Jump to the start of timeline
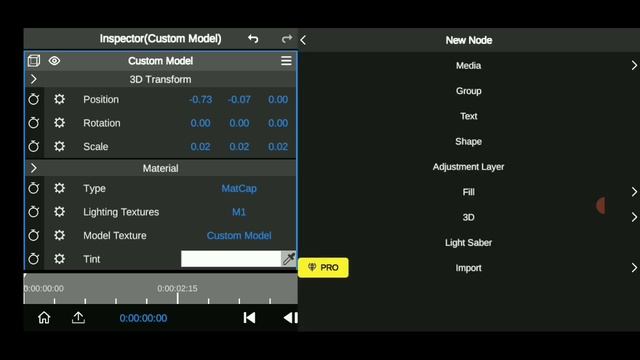Viewport: 640px width, 360px height. click(249, 318)
